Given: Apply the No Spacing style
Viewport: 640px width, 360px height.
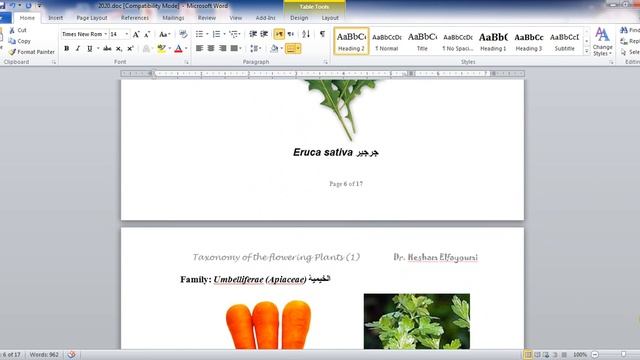Looking at the screenshot, I should pos(458,41).
